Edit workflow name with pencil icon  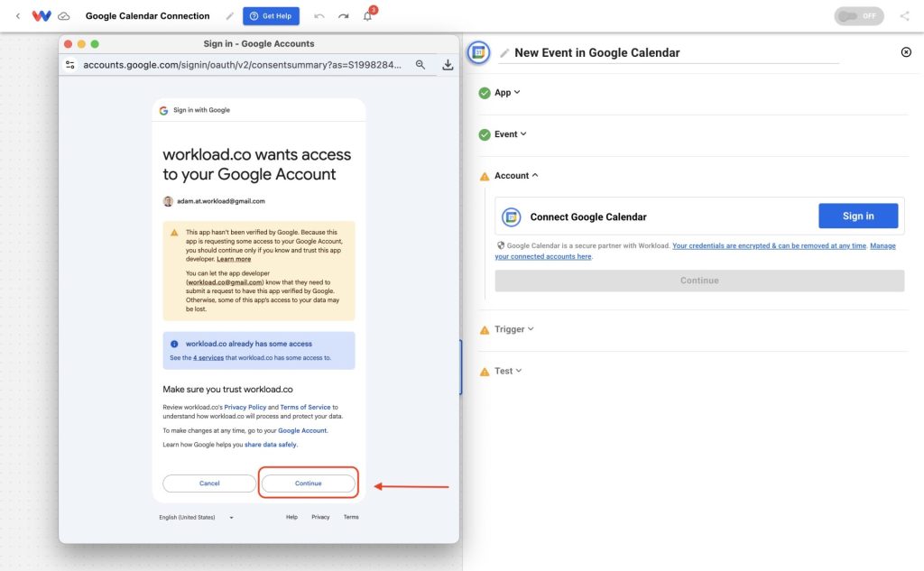pyautogui.click(x=230, y=16)
